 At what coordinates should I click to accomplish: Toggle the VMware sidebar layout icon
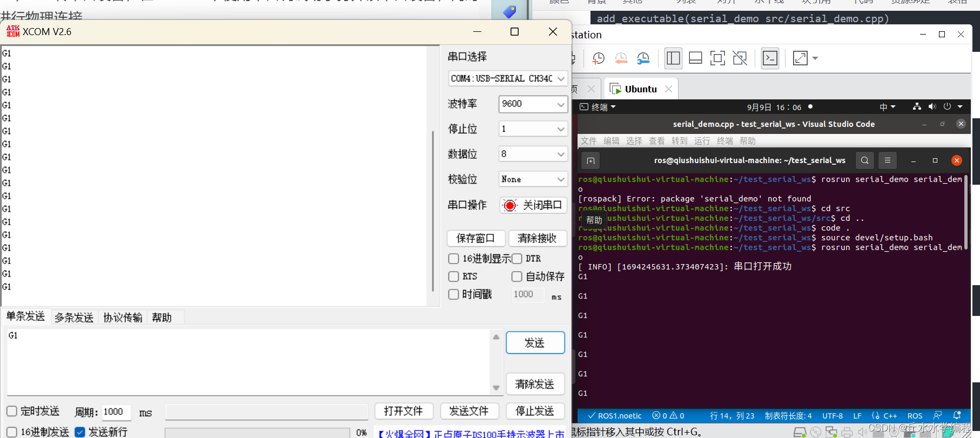(x=673, y=58)
